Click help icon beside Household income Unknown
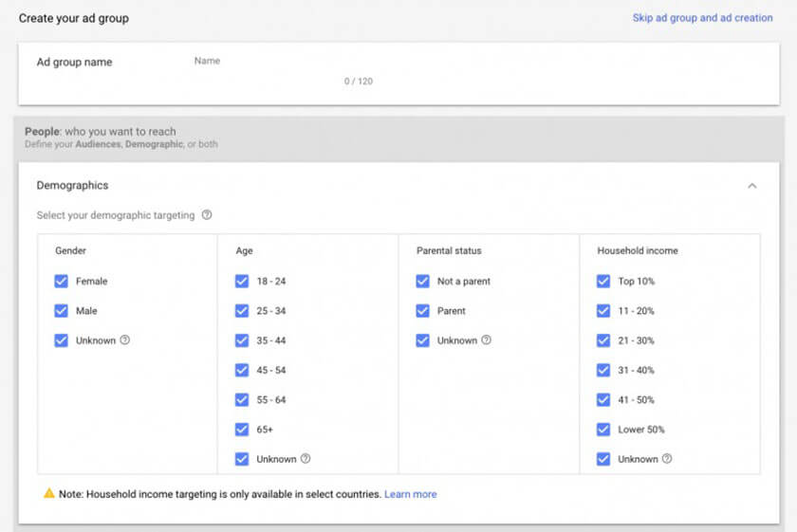The width and height of the screenshot is (797, 532). pyautogui.click(x=667, y=459)
